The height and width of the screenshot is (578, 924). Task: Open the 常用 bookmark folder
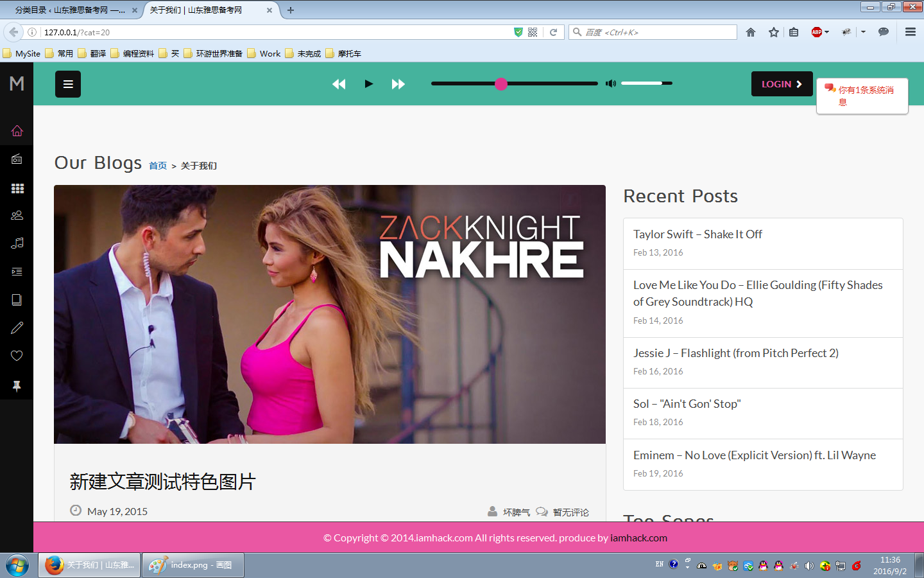[x=59, y=53]
